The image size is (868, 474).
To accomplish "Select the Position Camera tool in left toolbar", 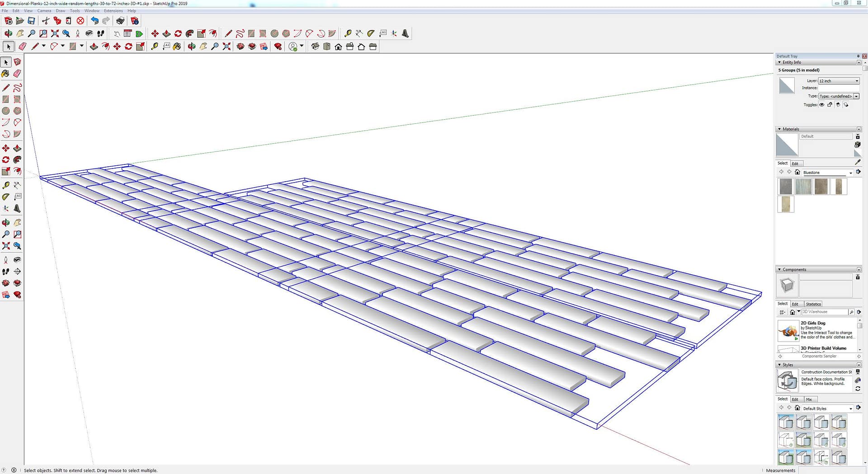I will (5, 260).
